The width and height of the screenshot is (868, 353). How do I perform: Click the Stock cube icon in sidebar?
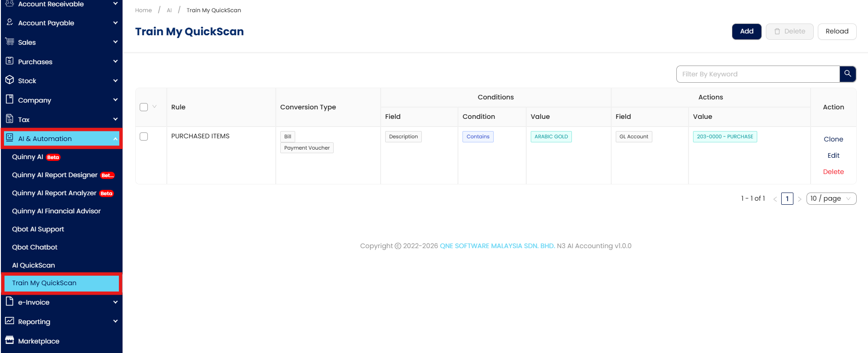tap(9, 80)
